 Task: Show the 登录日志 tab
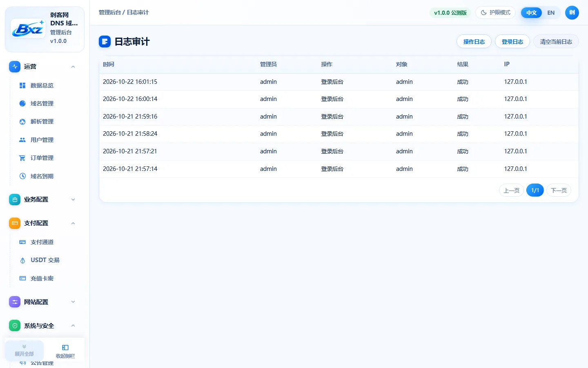click(x=512, y=42)
